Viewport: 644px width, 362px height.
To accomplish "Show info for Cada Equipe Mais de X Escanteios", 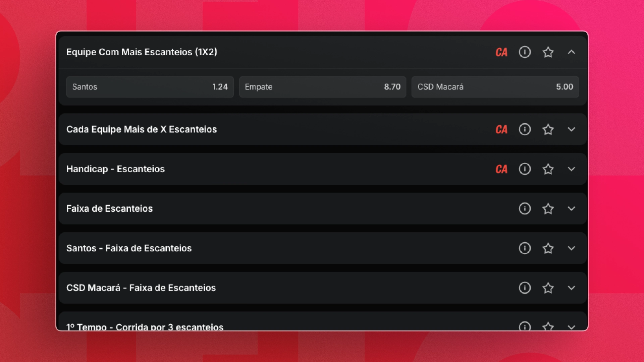I will coord(525,129).
